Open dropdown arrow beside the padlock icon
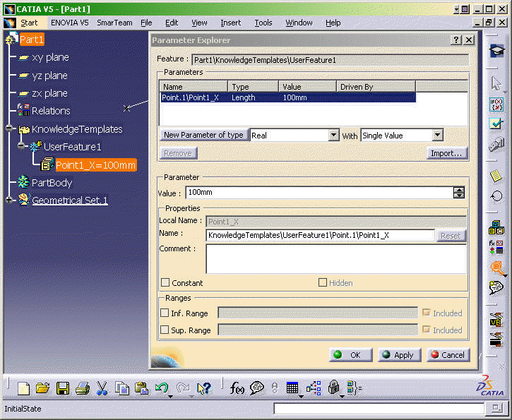Viewport: 512px width, 420px height. coord(342,397)
